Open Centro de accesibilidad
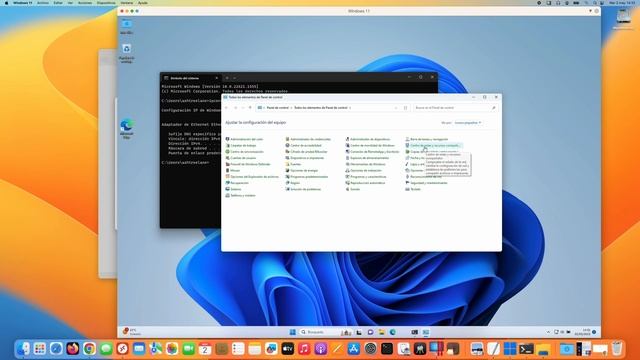The height and width of the screenshot is (360, 640). pyautogui.click(x=303, y=145)
